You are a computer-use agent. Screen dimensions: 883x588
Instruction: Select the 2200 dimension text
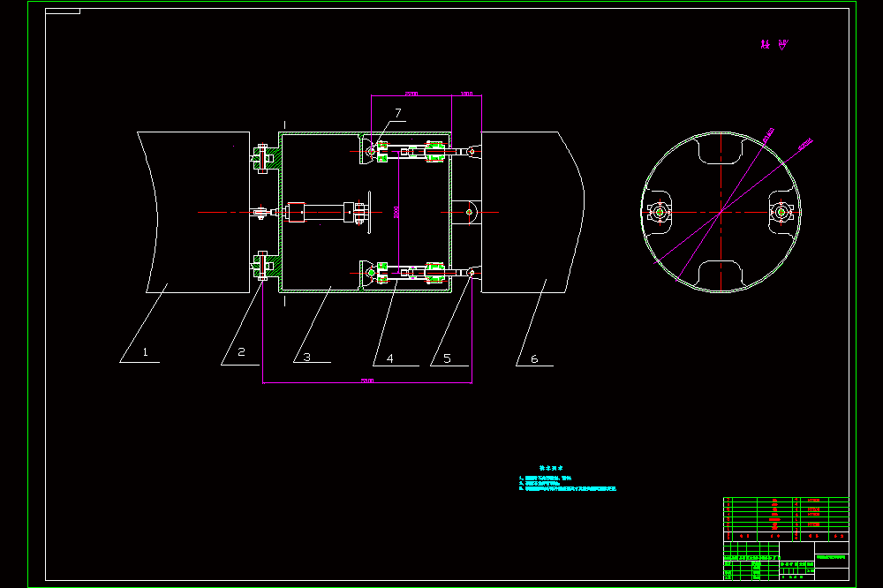pos(411,94)
